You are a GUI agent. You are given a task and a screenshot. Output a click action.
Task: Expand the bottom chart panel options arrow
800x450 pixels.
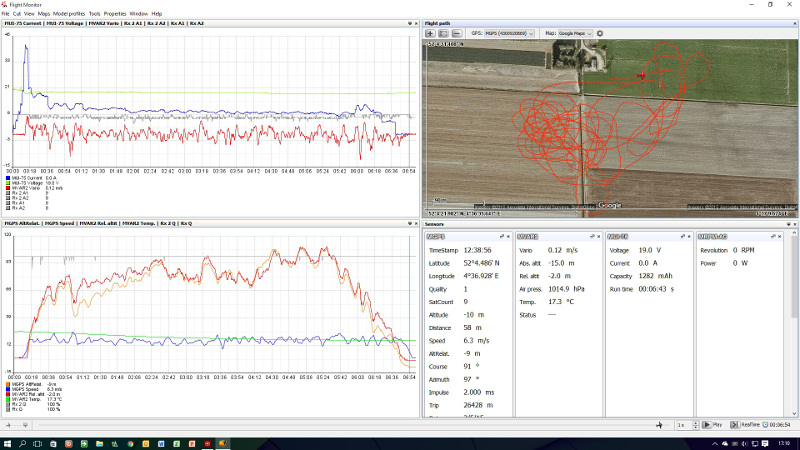pyautogui.click(x=410, y=223)
